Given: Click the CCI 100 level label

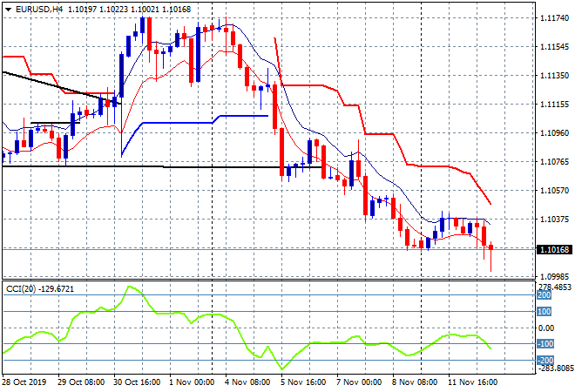Looking at the screenshot, I should 545,312.
